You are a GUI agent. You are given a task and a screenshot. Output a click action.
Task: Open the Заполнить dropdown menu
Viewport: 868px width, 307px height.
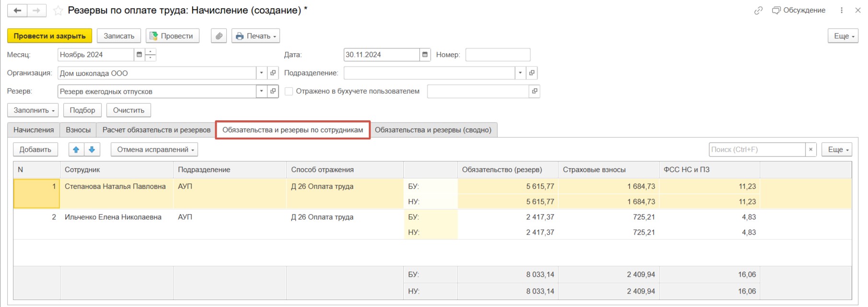coord(33,110)
